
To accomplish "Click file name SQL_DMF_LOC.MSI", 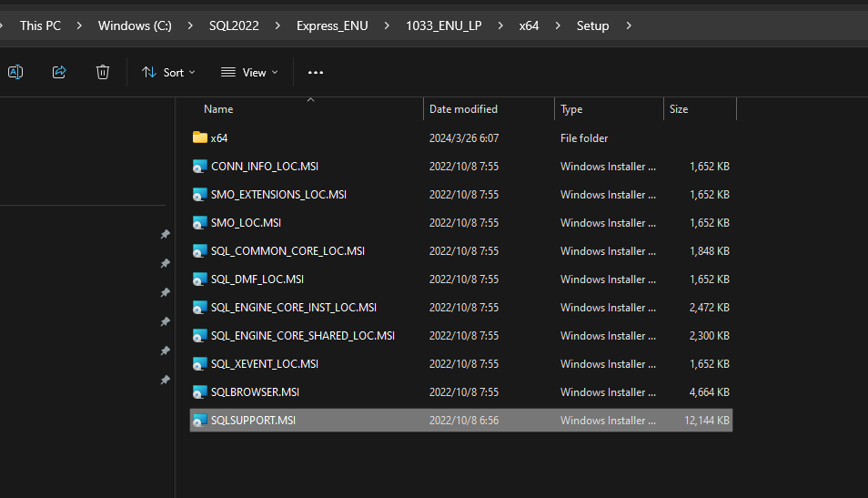I will [257, 279].
